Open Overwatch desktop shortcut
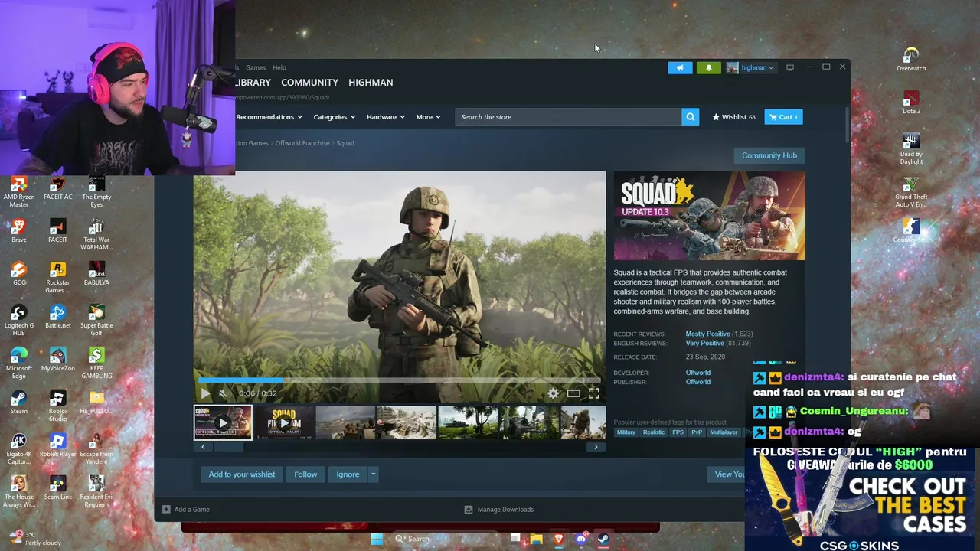This screenshot has height=551, width=980. 911,60
